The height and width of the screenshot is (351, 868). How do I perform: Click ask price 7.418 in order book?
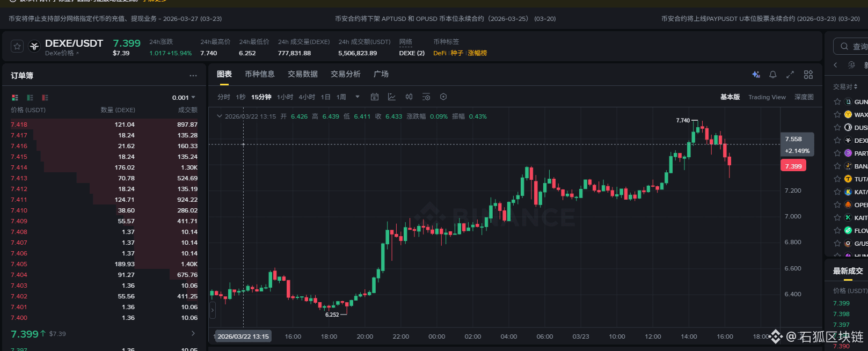pyautogui.click(x=19, y=125)
